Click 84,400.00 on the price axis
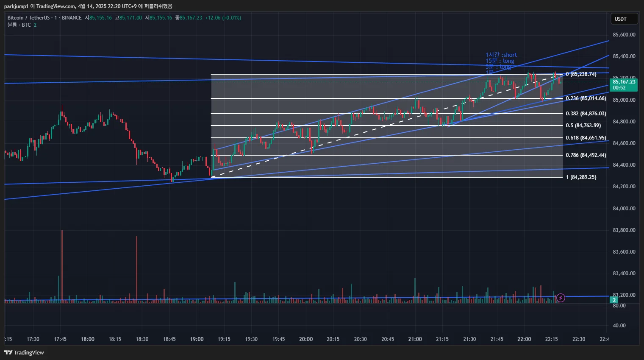 (x=624, y=165)
